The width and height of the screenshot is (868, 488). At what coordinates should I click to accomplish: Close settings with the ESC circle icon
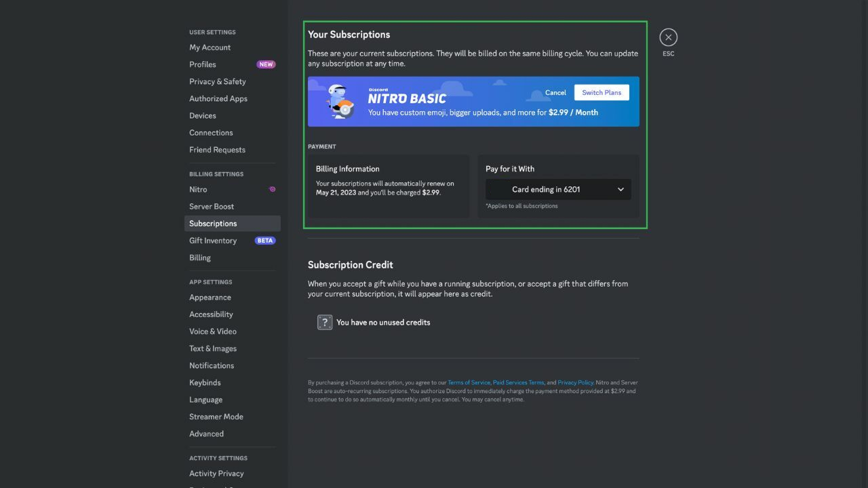[668, 37]
